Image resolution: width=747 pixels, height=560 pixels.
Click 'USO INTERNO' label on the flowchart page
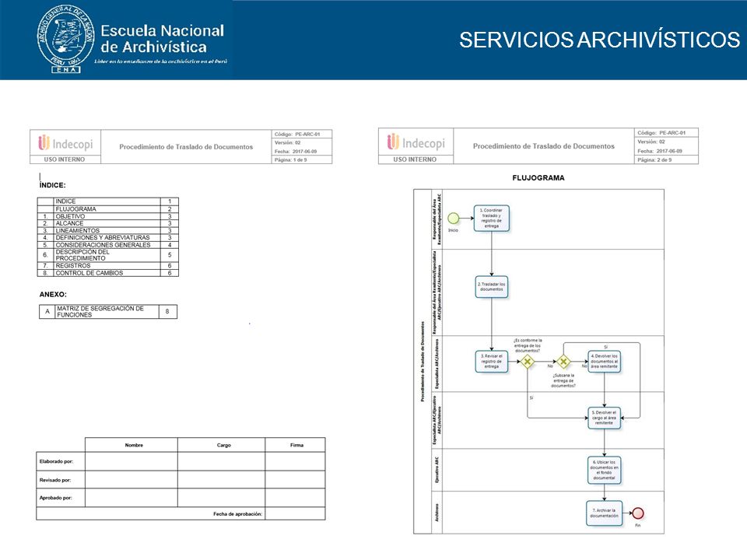click(415, 159)
